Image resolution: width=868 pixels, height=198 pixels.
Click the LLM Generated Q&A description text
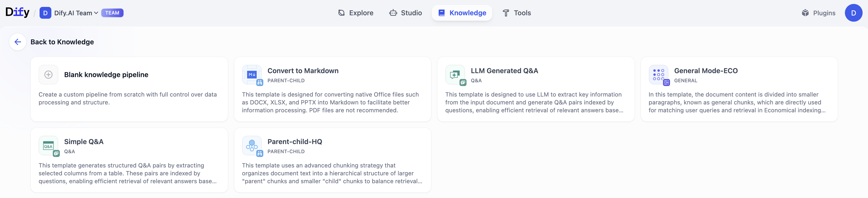click(x=534, y=102)
